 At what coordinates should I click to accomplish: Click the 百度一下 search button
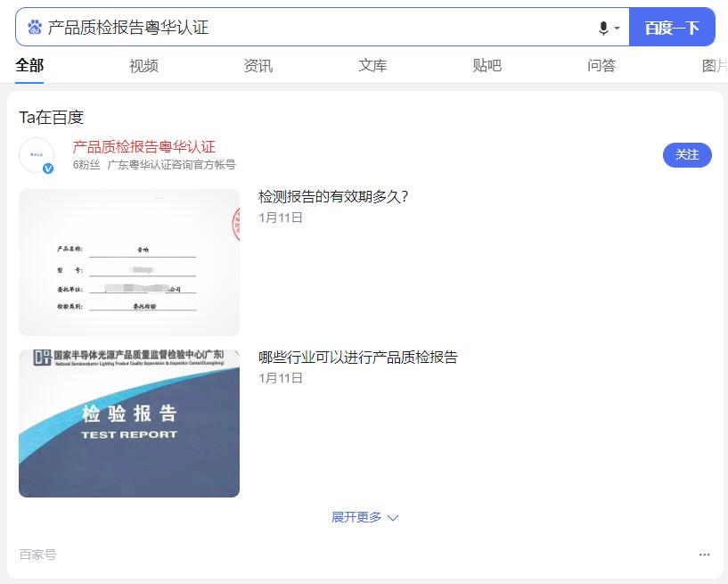click(672, 27)
